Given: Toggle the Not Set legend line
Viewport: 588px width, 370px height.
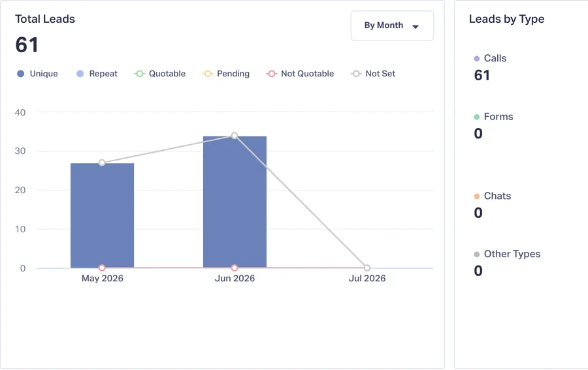Looking at the screenshot, I should pyautogui.click(x=373, y=74).
